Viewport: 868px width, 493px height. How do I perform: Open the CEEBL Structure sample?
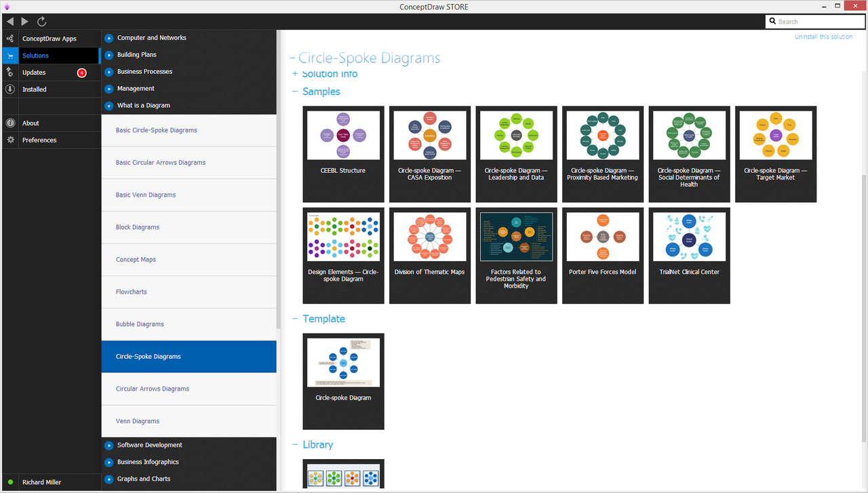pyautogui.click(x=343, y=154)
